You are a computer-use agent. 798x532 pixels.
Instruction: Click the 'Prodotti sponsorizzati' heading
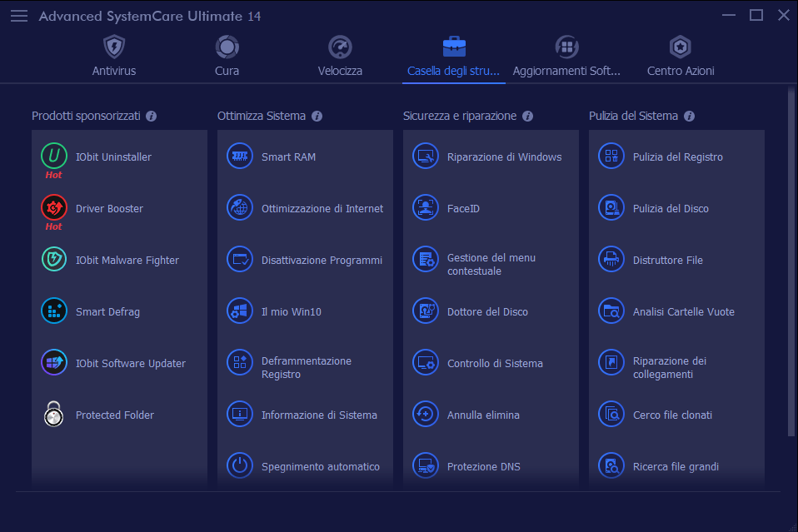(86, 116)
